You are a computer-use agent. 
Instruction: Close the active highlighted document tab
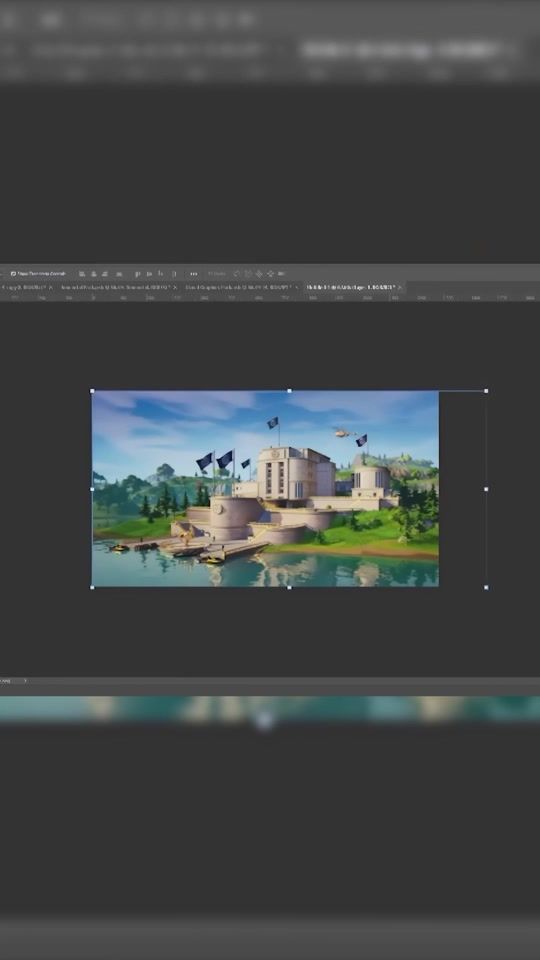(x=400, y=287)
